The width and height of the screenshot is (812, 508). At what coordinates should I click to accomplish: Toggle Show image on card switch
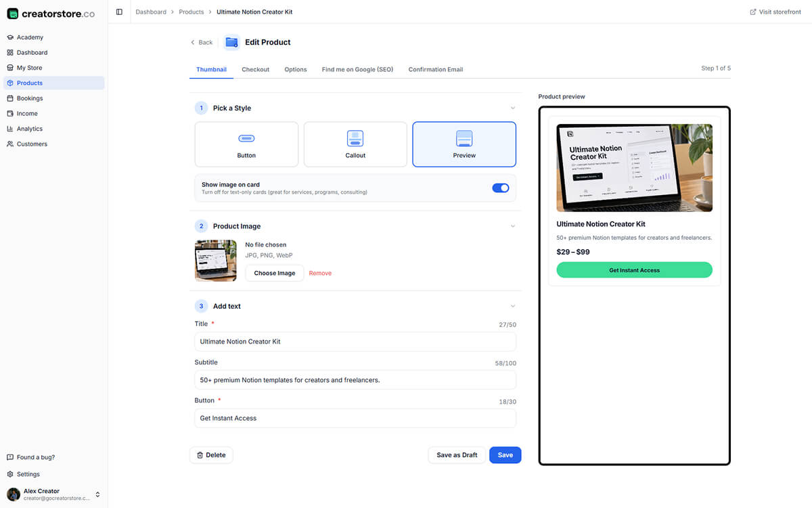[x=501, y=188]
